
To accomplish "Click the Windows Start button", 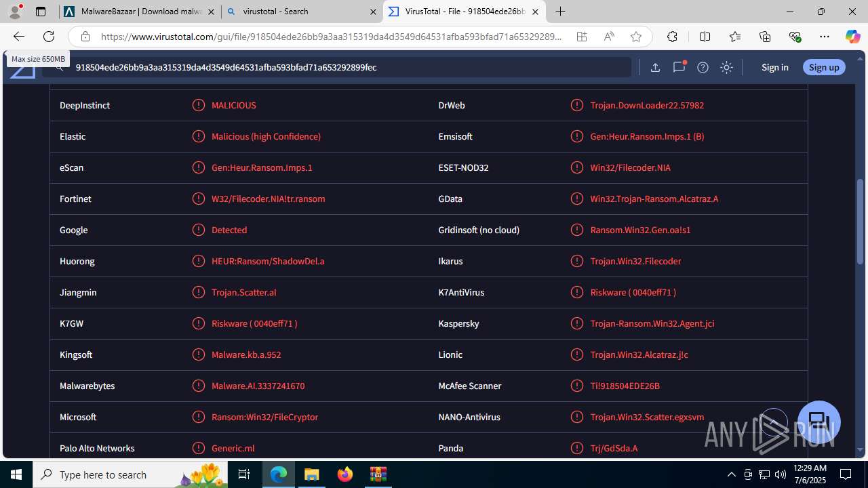I will [x=16, y=474].
